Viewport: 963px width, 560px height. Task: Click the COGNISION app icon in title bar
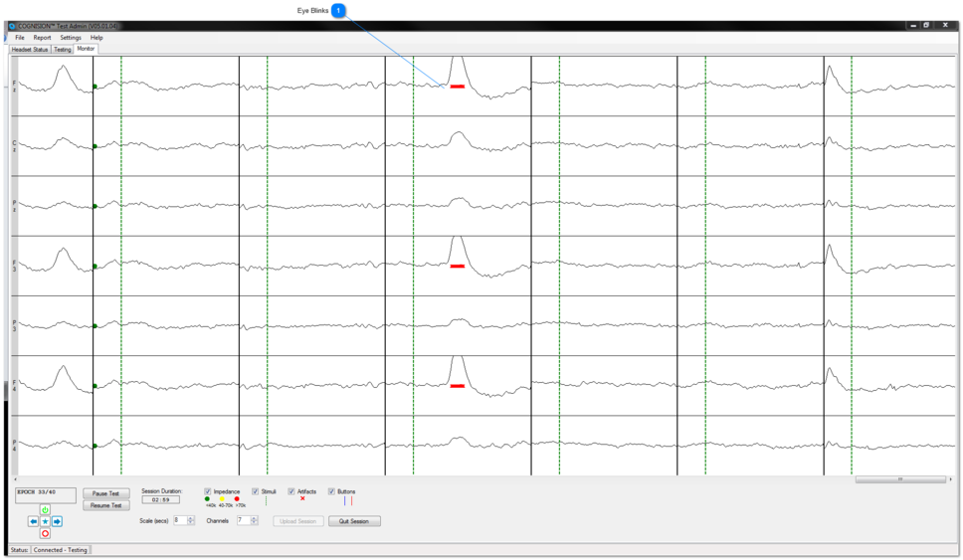pyautogui.click(x=12, y=26)
